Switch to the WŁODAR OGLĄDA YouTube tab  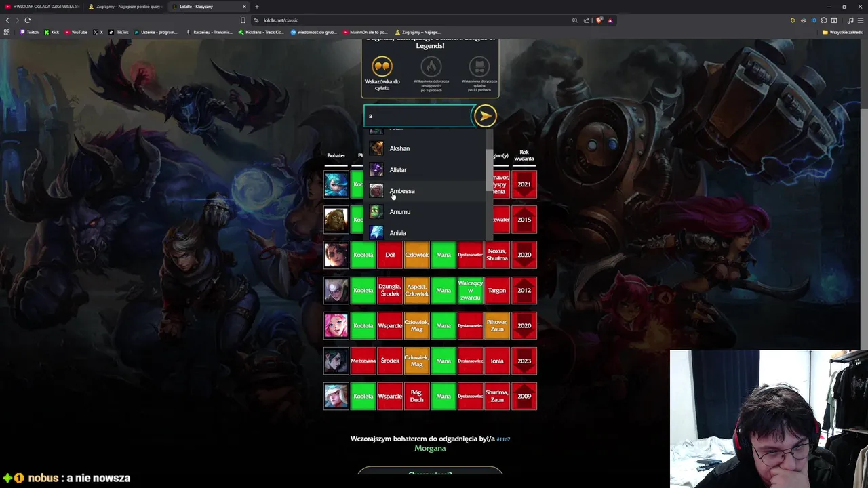tap(42, 7)
